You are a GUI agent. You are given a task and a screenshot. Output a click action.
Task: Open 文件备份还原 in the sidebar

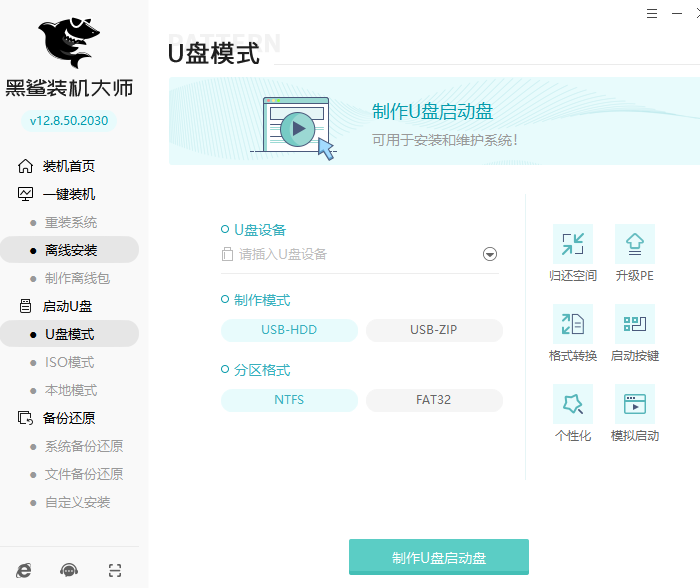(x=83, y=474)
